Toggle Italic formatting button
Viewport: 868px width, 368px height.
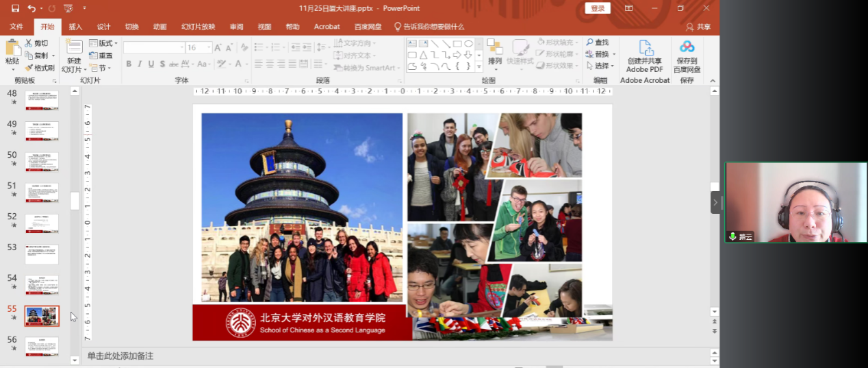[x=140, y=64]
